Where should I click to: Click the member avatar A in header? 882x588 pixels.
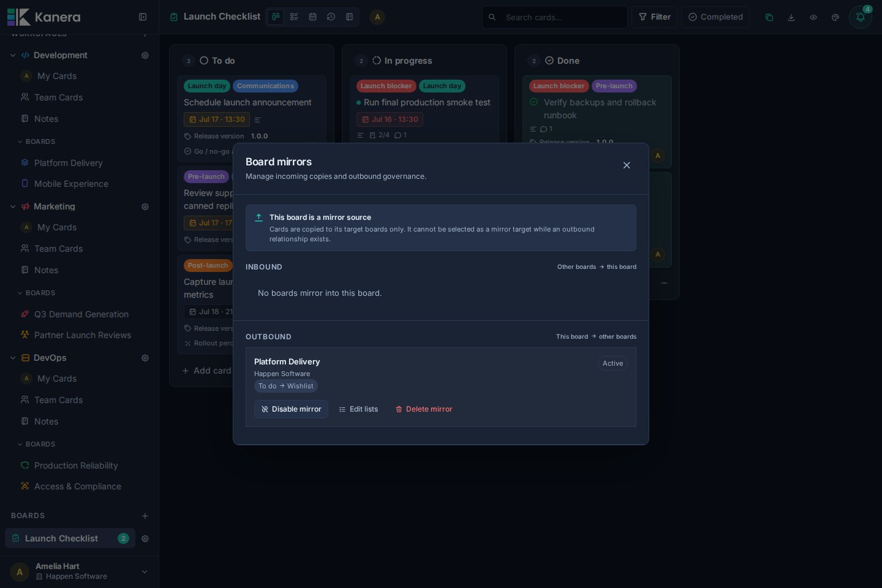[377, 17]
